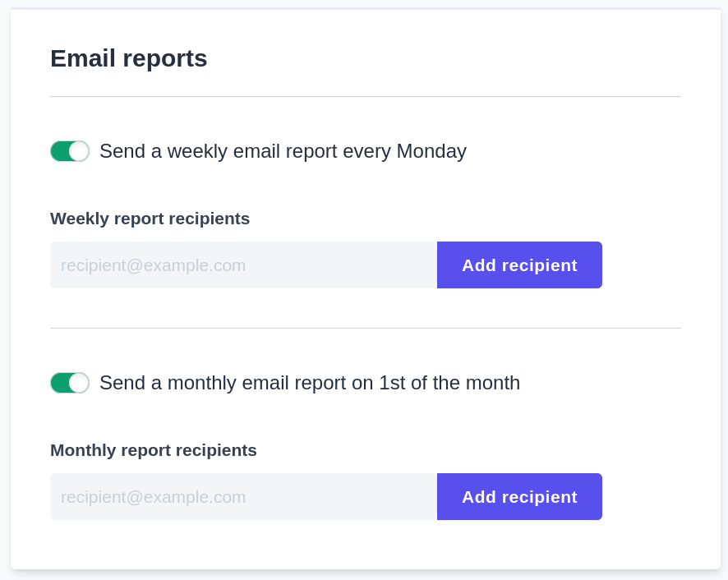Focus the recipient@example.com field under Monthly report recipients
728x580 pixels.
coord(243,496)
